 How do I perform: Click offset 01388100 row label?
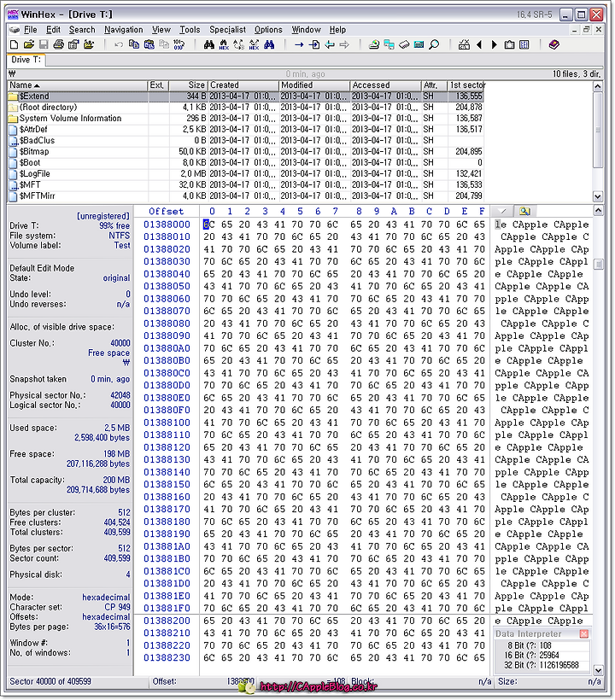[x=167, y=423]
